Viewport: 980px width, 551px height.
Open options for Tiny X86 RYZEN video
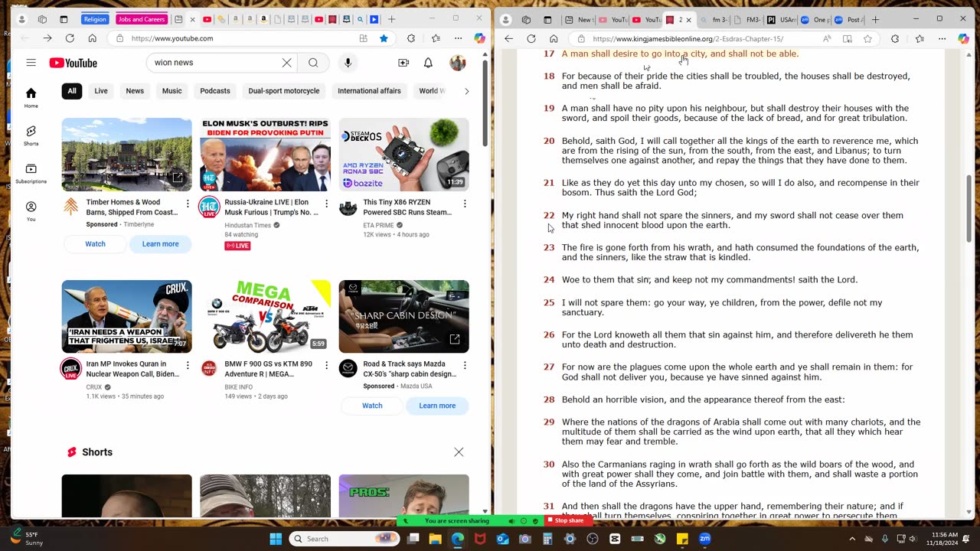coord(465,204)
